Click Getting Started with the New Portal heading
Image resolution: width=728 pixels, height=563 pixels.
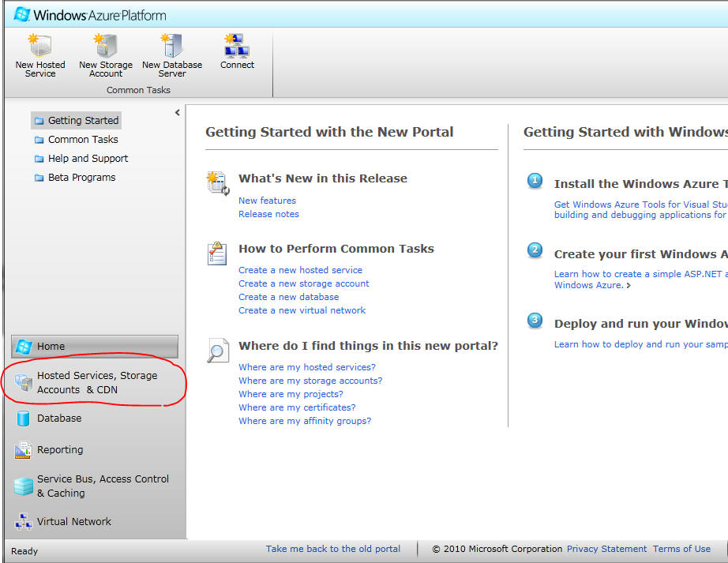point(329,133)
